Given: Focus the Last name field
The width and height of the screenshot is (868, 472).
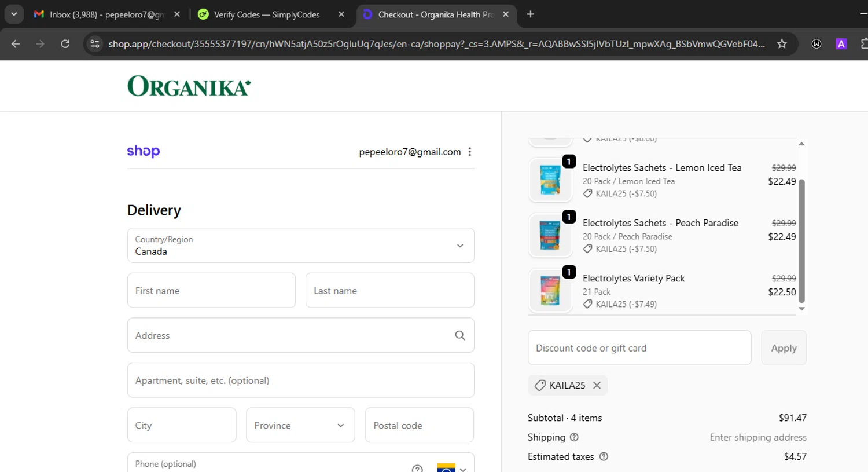Looking at the screenshot, I should [390, 291].
